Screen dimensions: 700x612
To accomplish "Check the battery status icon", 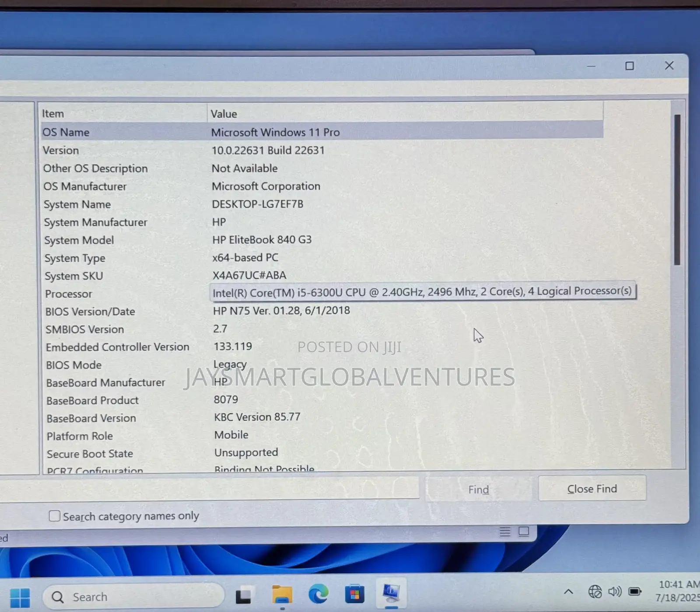I will pyautogui.click(x=635, y=592).
